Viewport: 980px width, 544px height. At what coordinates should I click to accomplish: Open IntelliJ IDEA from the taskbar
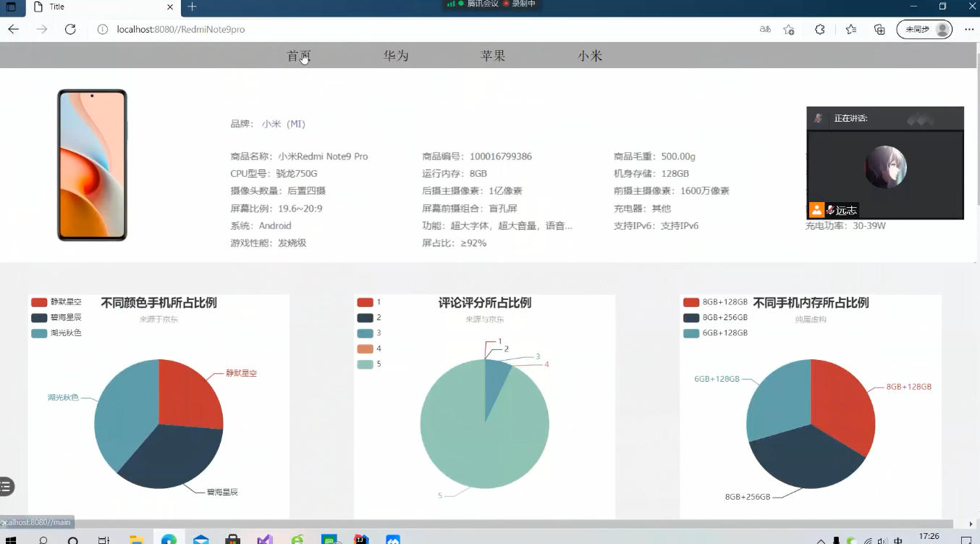point(360,540)
